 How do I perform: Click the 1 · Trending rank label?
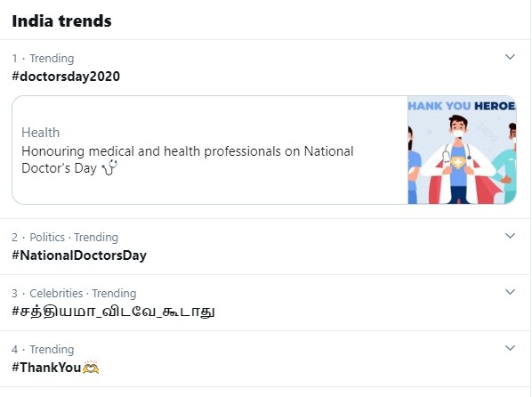pyautogui.click(x=43, y=59)
